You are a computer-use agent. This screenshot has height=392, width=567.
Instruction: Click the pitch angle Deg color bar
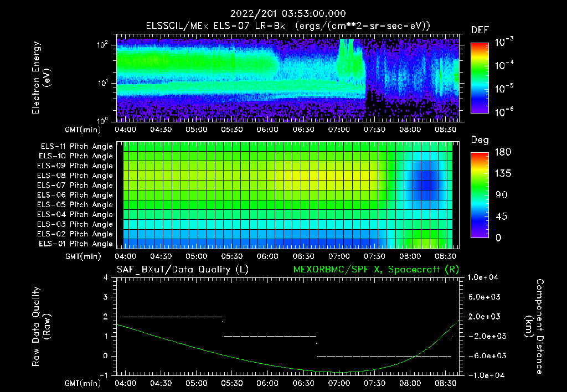480,195
